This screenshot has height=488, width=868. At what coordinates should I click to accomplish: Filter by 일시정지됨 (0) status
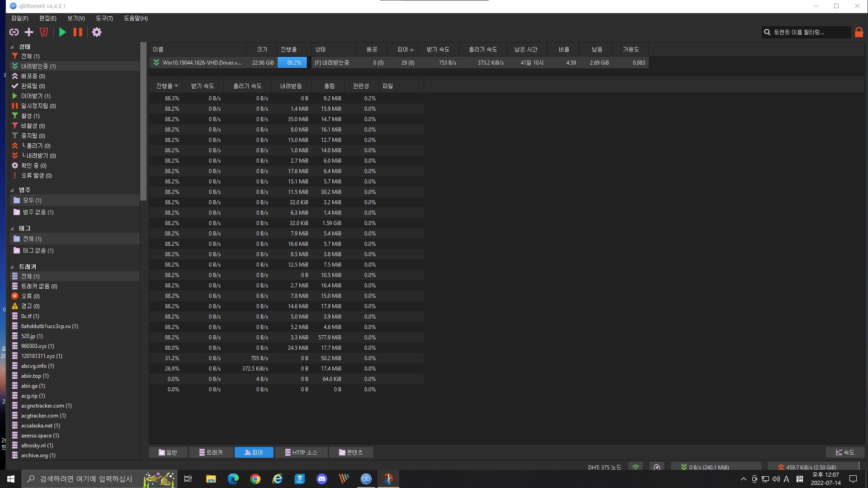[x=75, y=106]
